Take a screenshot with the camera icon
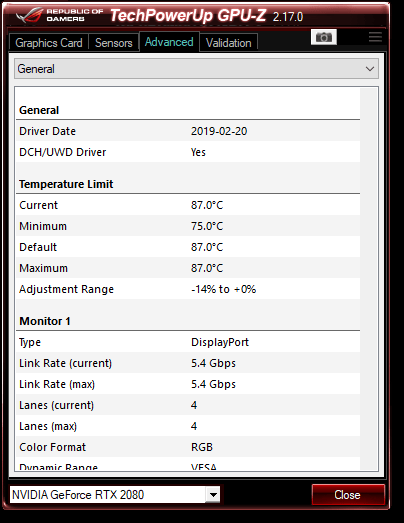Image resolution: width=404 pixels, height=523 pixels. tap(324, 37)
